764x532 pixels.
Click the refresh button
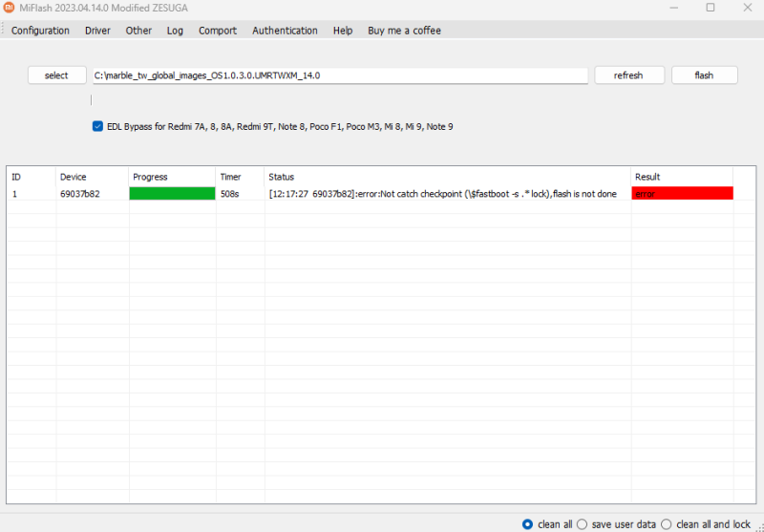click(x=629, y=75)
